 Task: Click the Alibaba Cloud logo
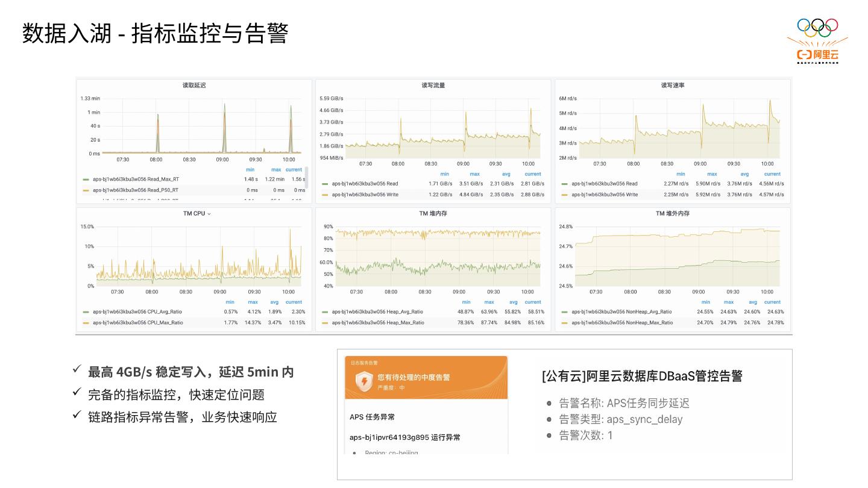(817, 55)
